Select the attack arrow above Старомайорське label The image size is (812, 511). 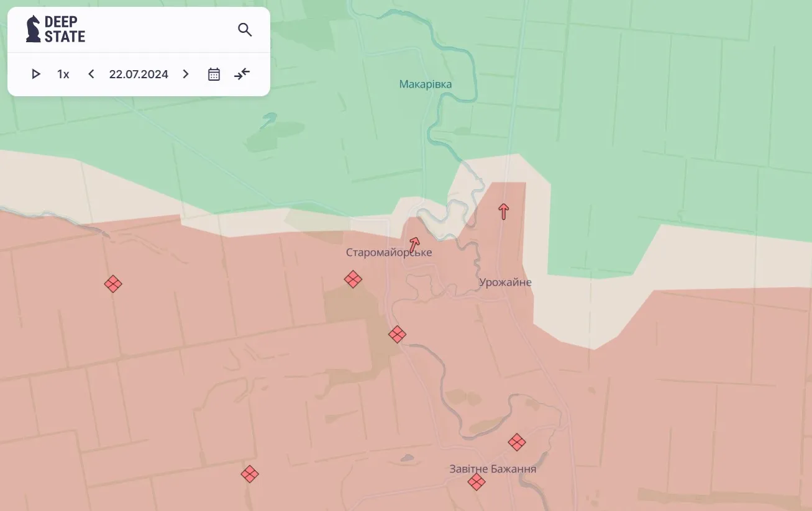pyautogui.click(x=414, y=245)
